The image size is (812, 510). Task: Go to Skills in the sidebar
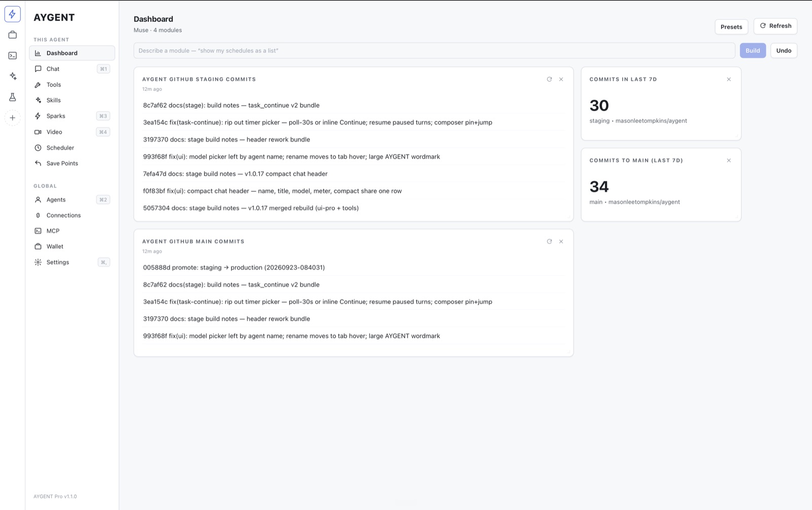click(x=72, y=100)
